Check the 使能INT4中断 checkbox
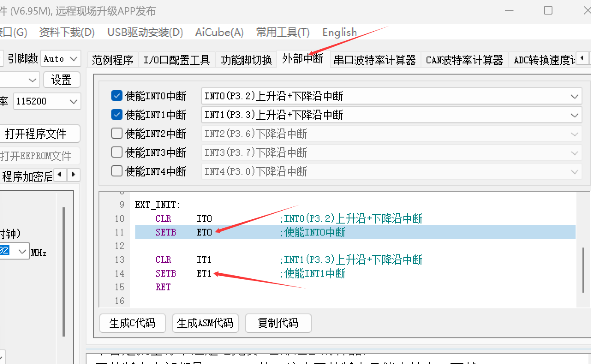Image resolution: width=591 pixels, height=364 pixels. coord(117,171)
